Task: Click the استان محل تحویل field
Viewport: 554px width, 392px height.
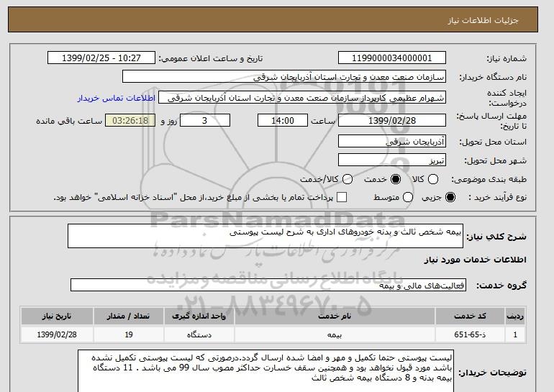Action: (x=392, y=141)
